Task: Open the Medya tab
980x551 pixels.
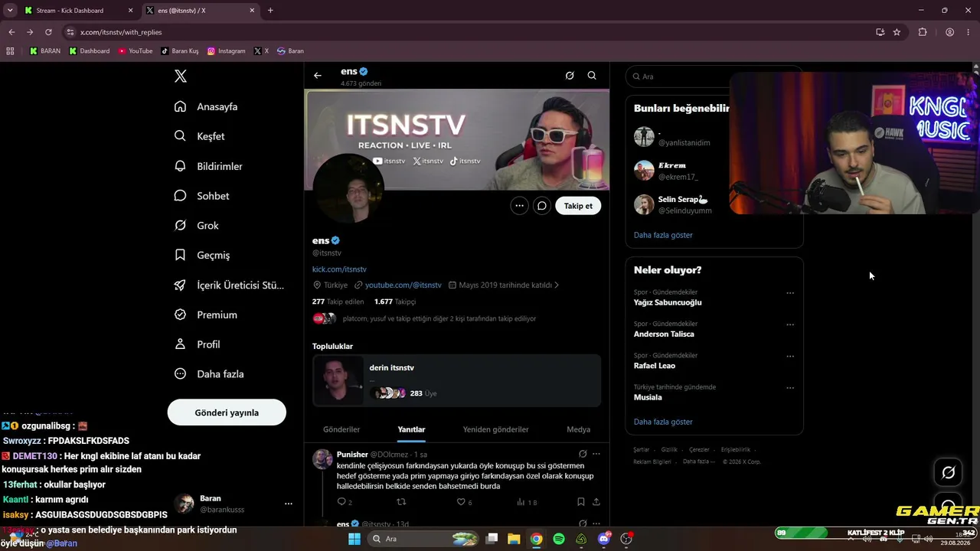Action: 578,429
